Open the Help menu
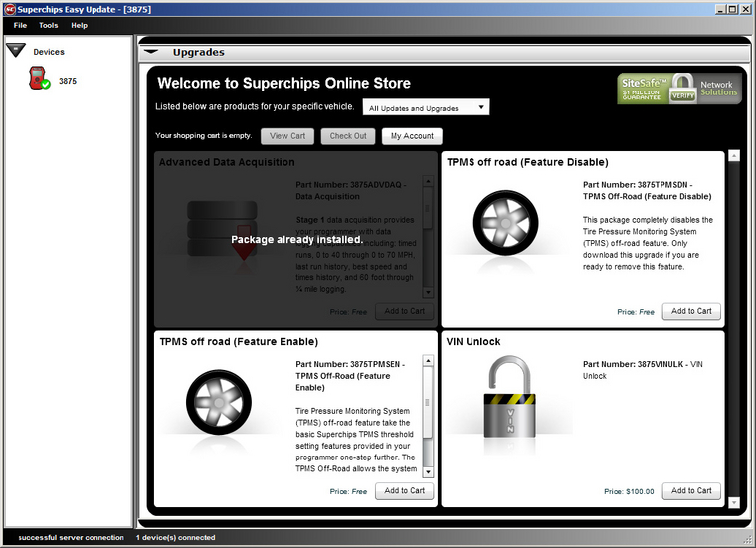 pos(79,25)
